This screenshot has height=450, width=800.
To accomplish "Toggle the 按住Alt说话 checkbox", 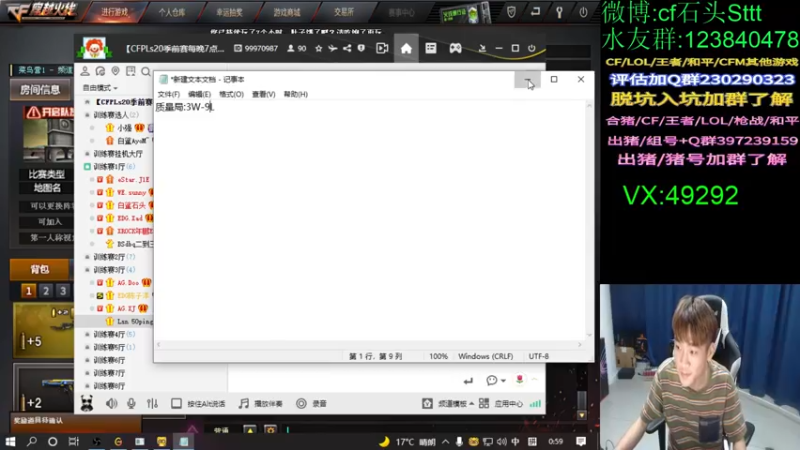I will click(x=176, y=404).
